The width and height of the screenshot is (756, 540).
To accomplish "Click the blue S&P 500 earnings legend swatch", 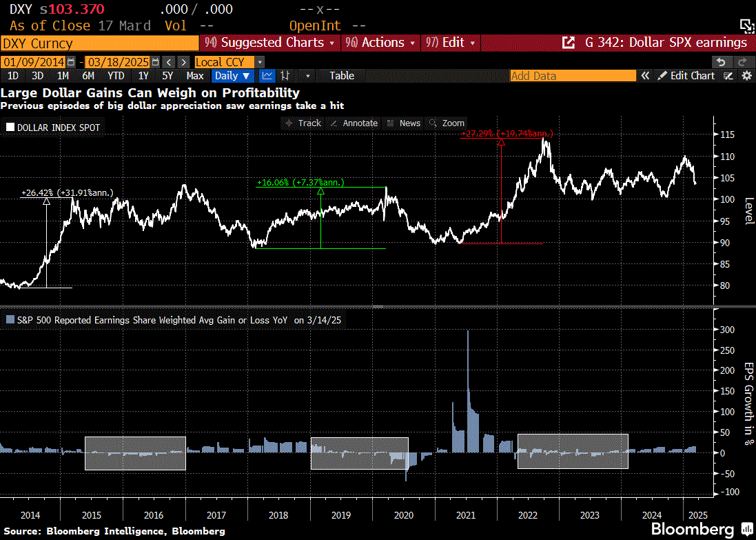I will (9, 319).
